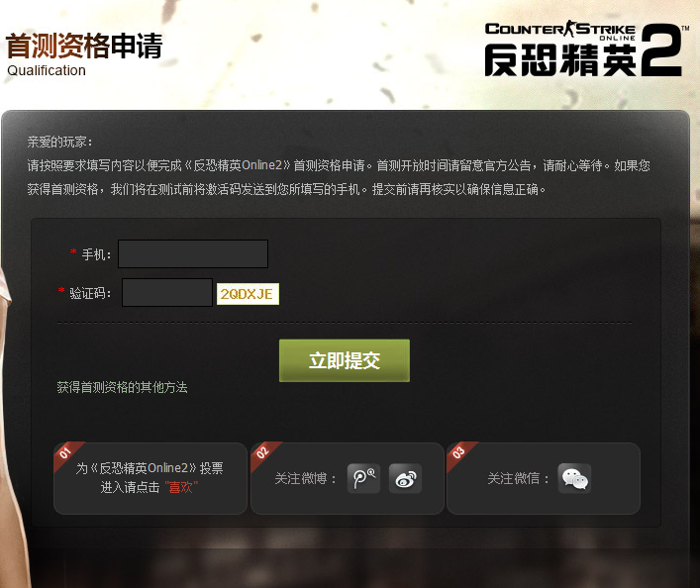Open the Tencent Weibo follow icon
Image resolution: width=700 pixels, height=588 pixels.
pos(363,478)
